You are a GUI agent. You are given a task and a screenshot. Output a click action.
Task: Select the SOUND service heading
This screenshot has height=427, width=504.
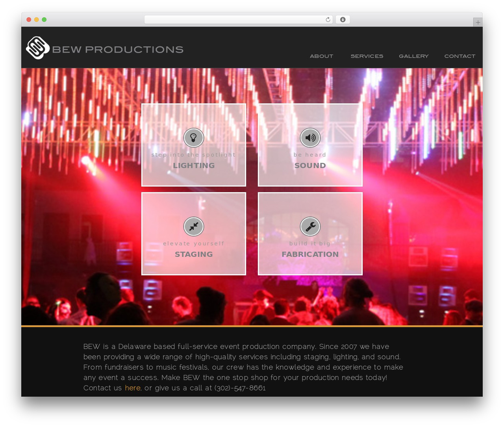(x=310, y=165)
